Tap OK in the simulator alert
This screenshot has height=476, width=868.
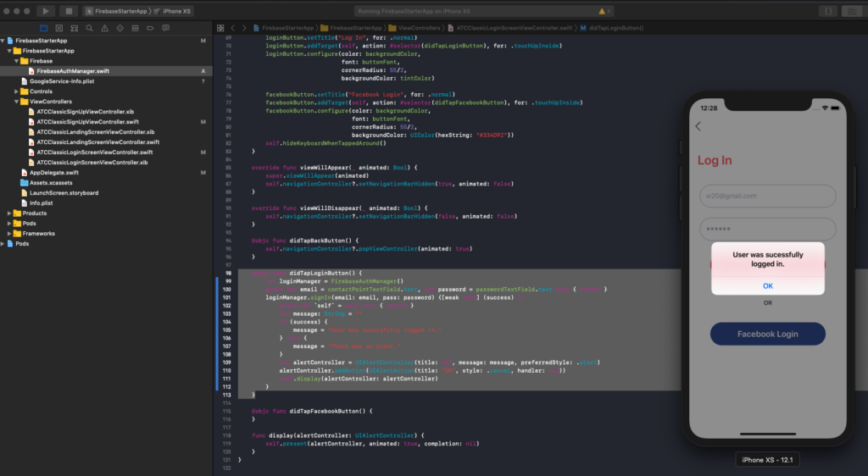[x=767, y=286]
